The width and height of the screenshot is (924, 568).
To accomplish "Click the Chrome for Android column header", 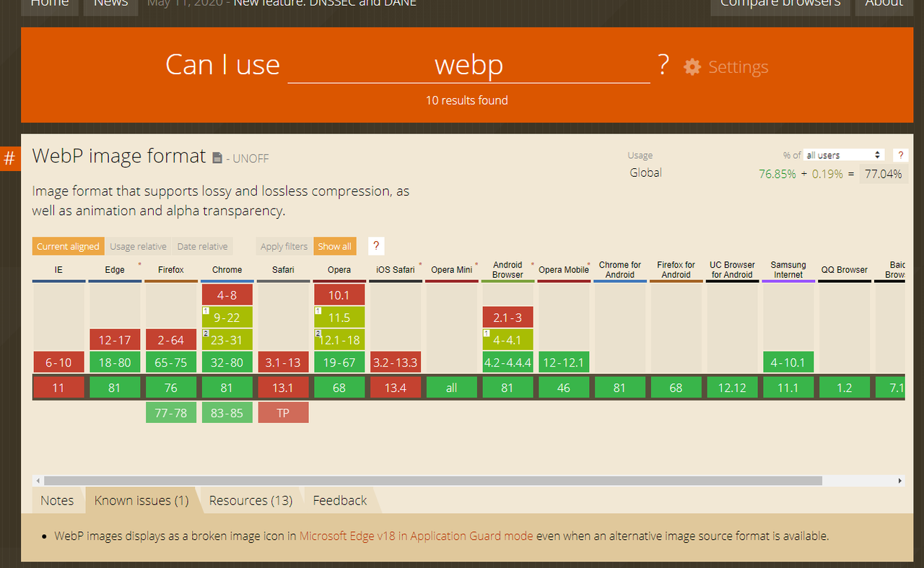I will coord(620,270).
